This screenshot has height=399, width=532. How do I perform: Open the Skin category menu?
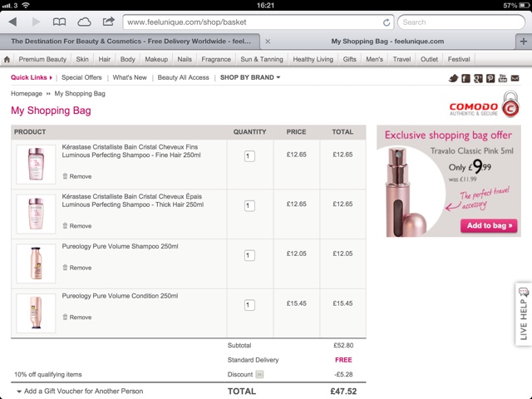(x=82, y=59)
